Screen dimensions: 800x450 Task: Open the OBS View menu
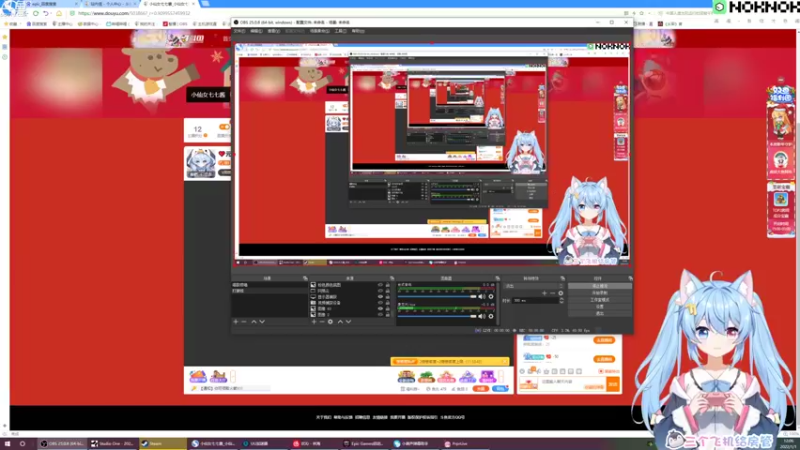click(273, 31)
